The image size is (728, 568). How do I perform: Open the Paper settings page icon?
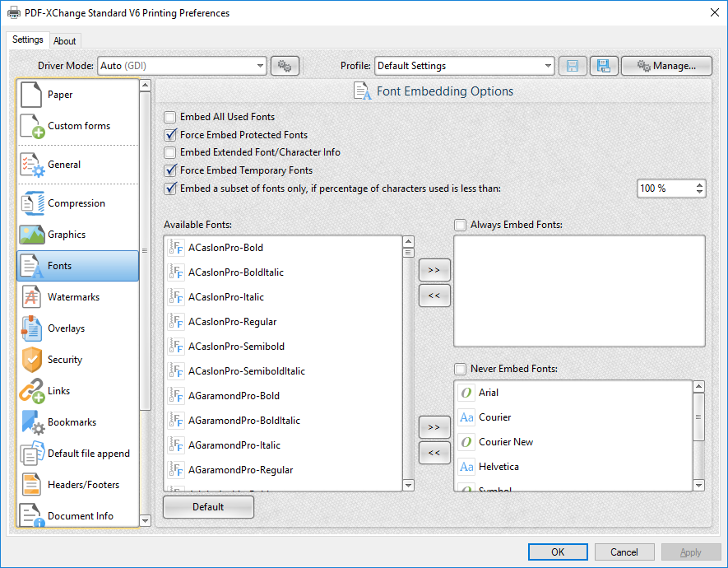click(x=31, y=95)
